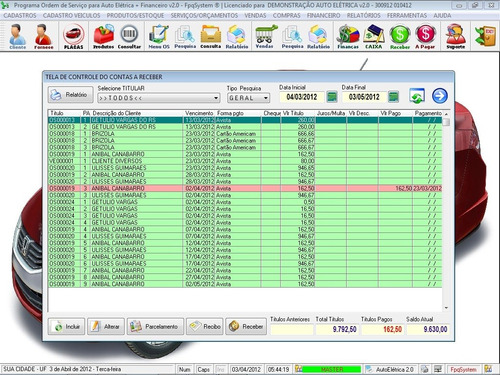
Task: Expand the Selecione TITULAR dropdown
Action: click(x=216, y=98)
